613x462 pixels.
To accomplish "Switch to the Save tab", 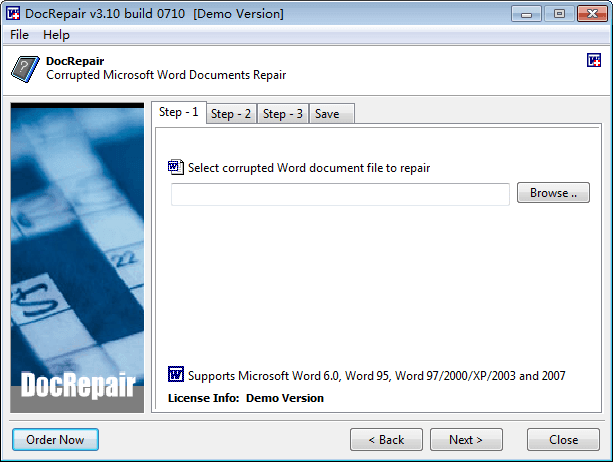I will tap(332, 114).
